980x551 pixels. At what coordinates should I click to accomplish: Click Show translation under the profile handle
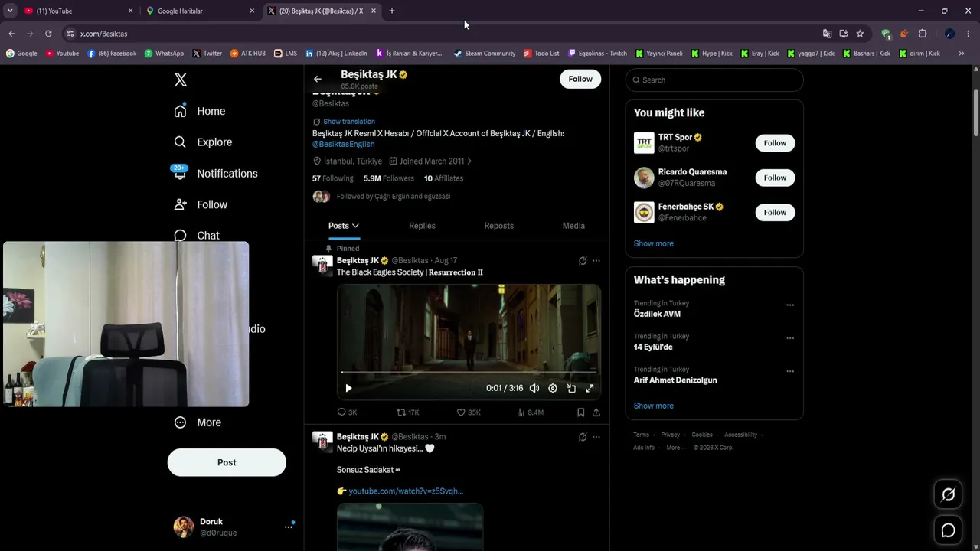point(349,122)
